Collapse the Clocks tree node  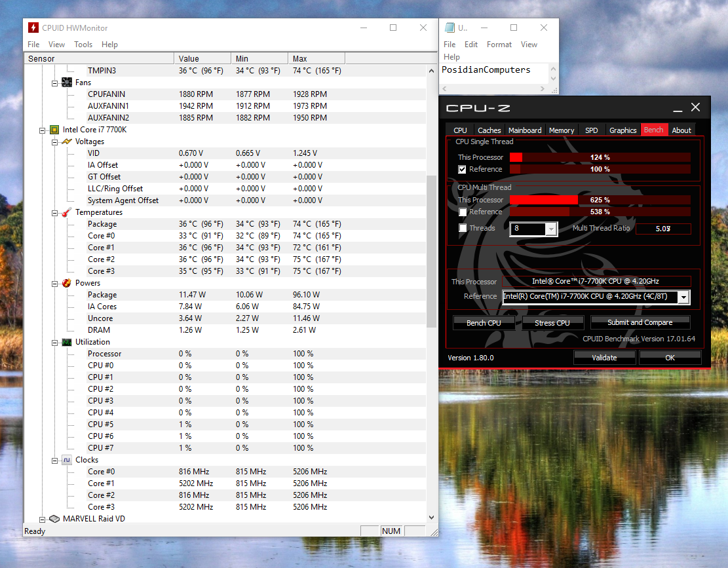tap(55, 461)
